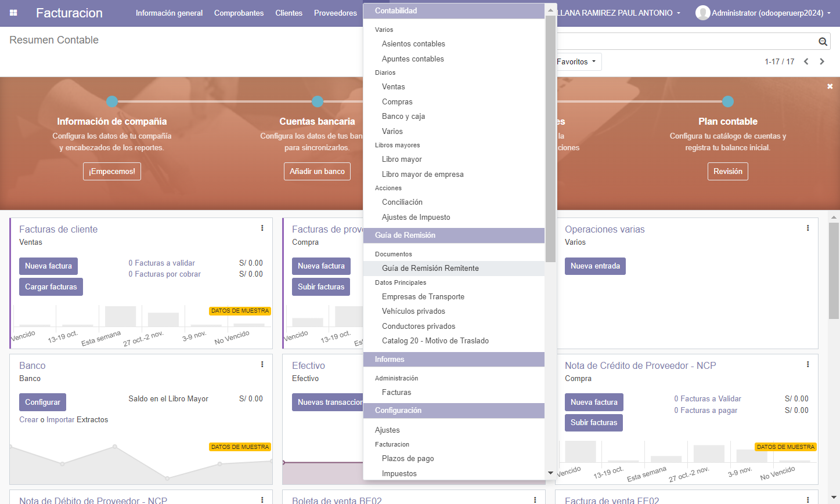
Task: Open Banco y caja journal entry
Action: tap(454, 116)
